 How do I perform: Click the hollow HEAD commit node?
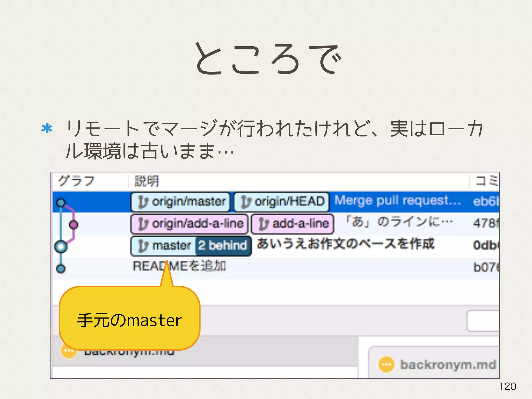pyautogui.click(x=61, y=247)
